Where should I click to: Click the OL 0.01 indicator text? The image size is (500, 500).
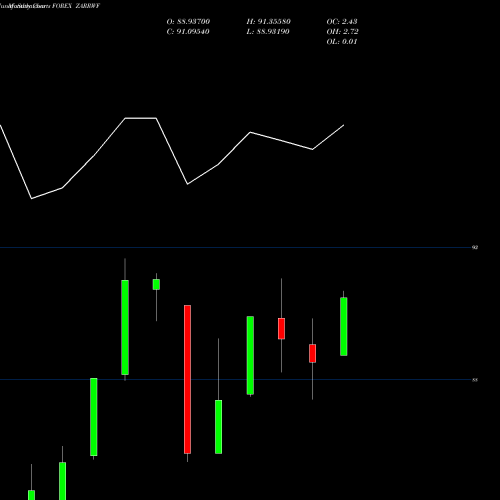coord(342,42)
